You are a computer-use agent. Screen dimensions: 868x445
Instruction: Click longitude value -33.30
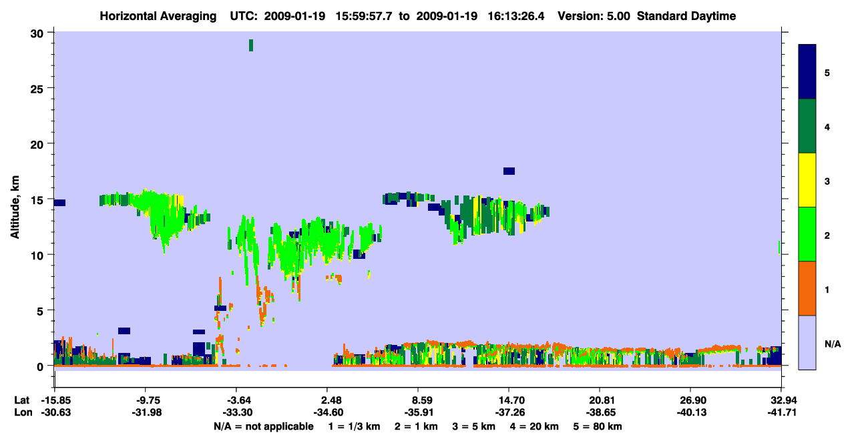[x=236, y=412]
